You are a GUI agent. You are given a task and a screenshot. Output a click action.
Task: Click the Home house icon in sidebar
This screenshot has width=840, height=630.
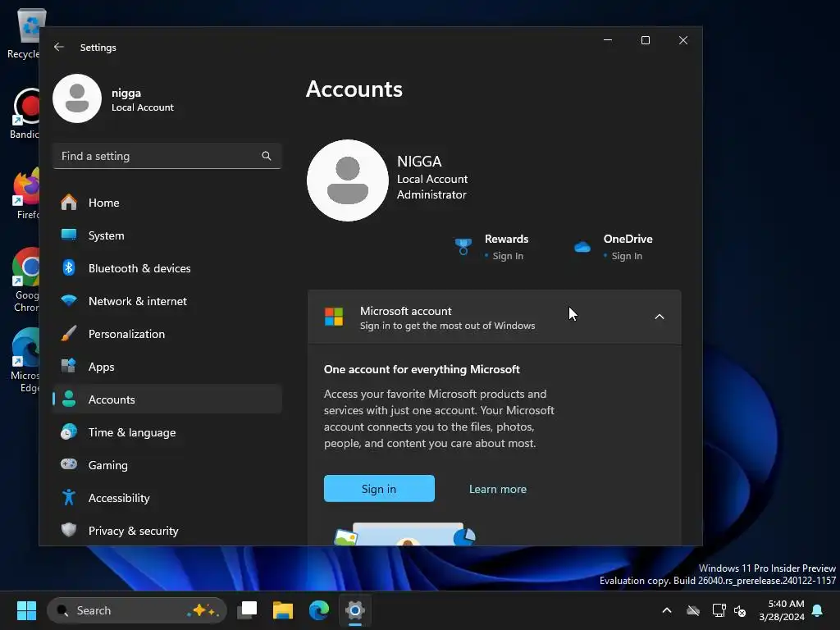coord(69,203)
